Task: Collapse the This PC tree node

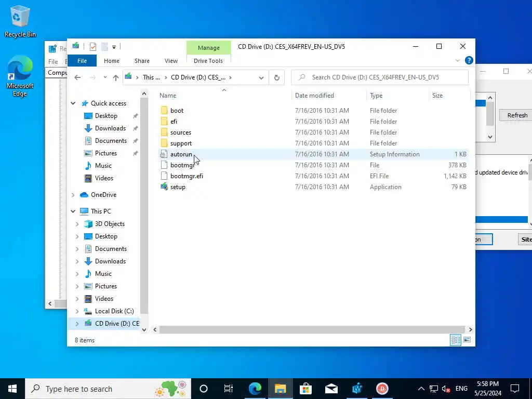Action: [73, 211]
